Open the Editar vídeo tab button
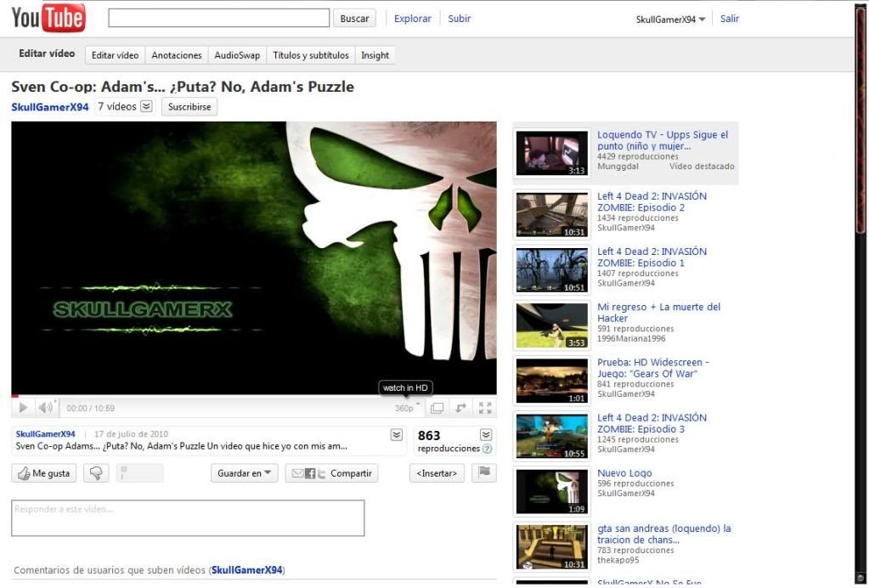This screenshot has height=588, width=869. pos(115,55)
